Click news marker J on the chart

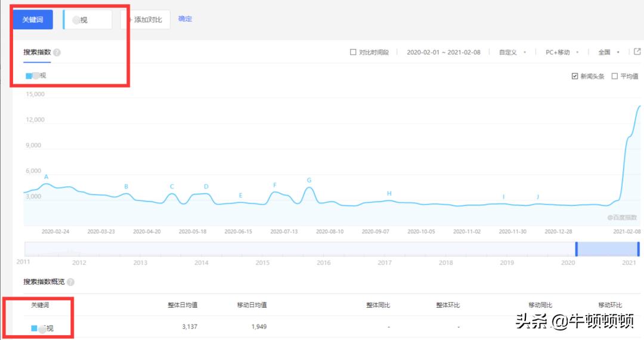(538, 197)
